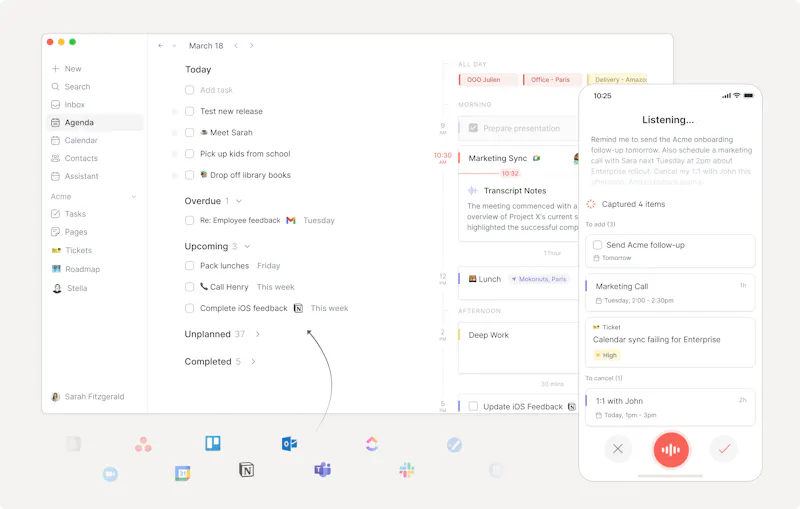This screenshot has height=509, width=800.
Task: Open Calendar sync failing for Enterprise ticket
Action: (670, 342)
